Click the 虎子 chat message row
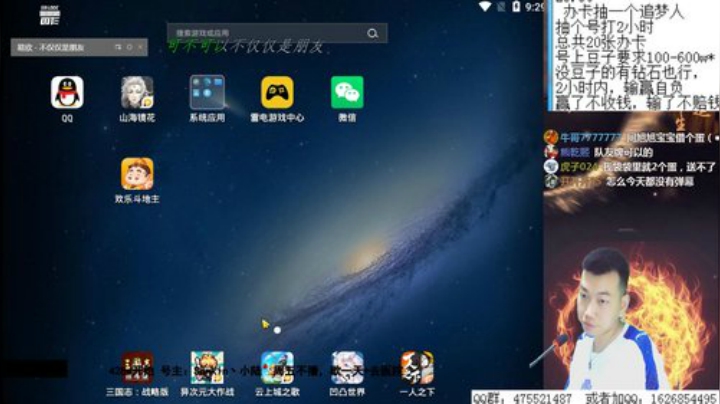This screenshot has width=720, height=404. click(x=630, y=167)
